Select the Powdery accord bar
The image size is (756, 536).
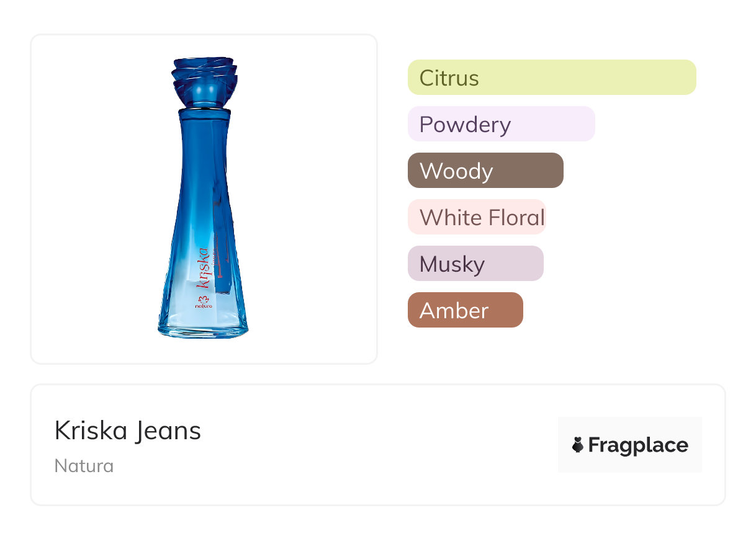point(501,124)
